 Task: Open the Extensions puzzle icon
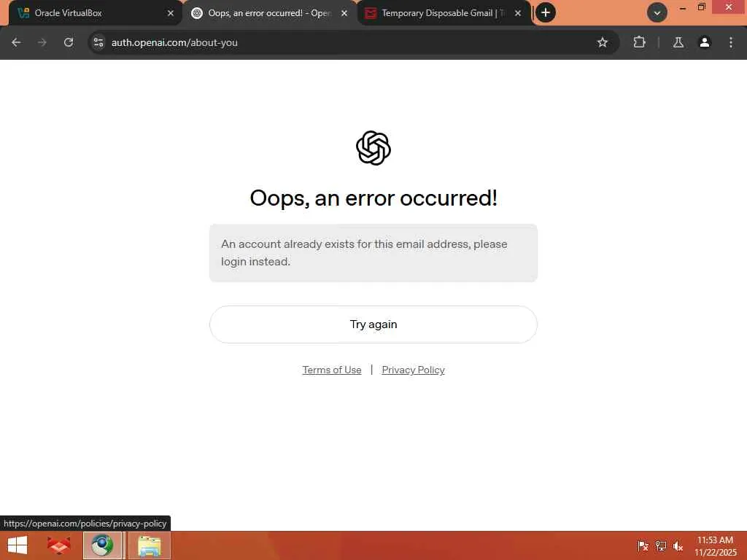click(639, 42)
